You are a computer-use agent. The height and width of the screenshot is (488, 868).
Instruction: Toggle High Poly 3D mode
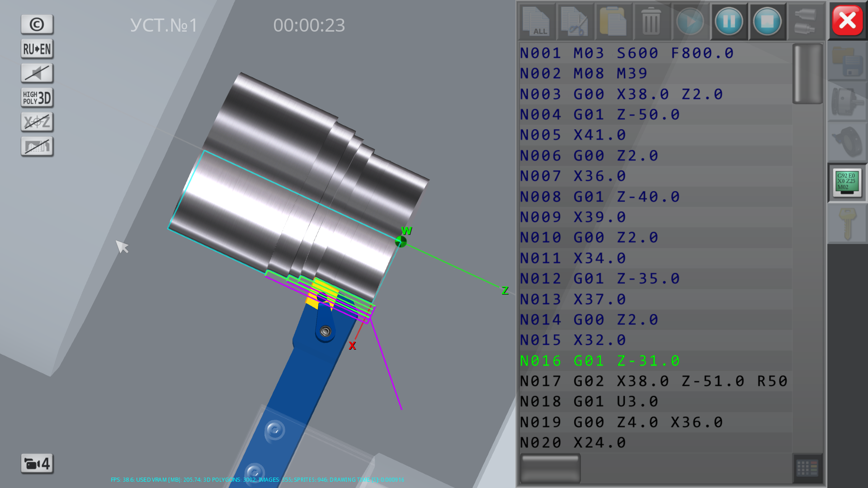[x=37, y=98]
